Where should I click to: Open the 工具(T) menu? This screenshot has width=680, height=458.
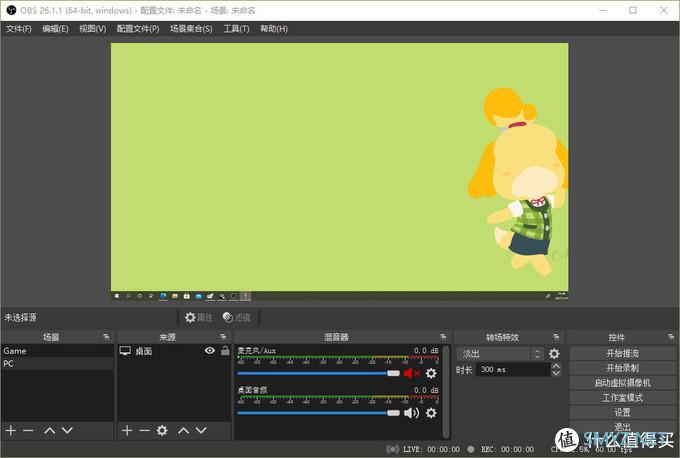[x=236, y=29]
